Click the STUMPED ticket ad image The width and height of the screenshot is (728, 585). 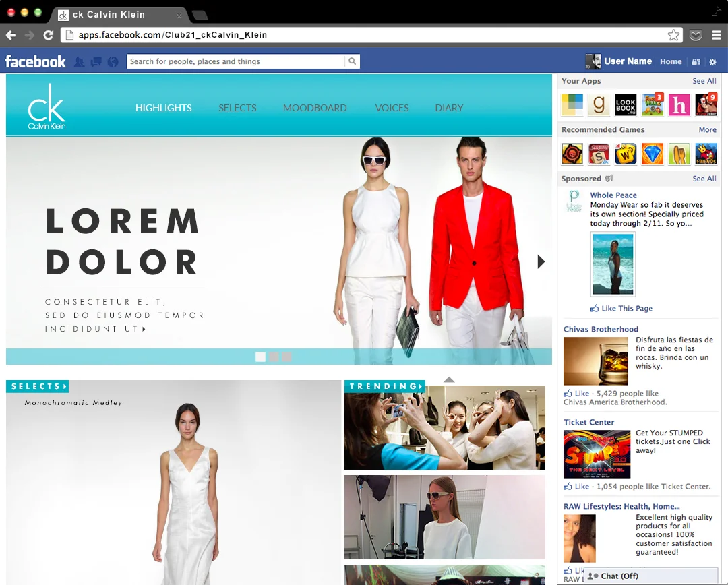597,454
